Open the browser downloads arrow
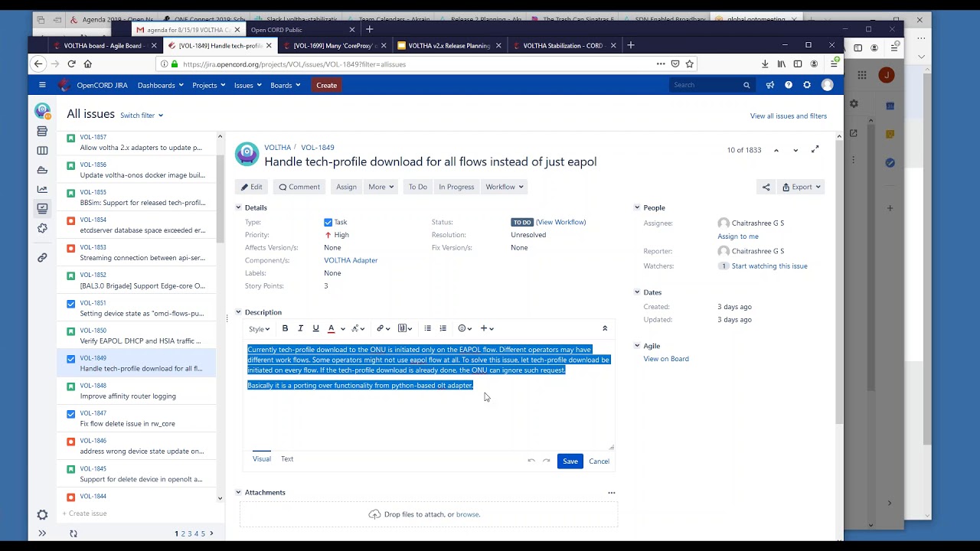The width and height of the screenshot is (980, 551). pyautogui.click(x=765, y=64)
